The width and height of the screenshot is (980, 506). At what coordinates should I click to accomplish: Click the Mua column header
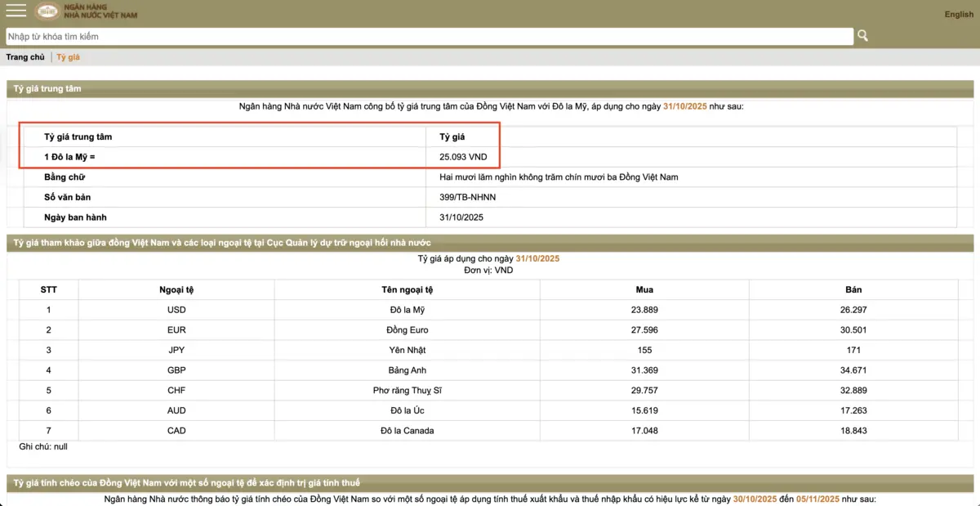click(644, 289)
